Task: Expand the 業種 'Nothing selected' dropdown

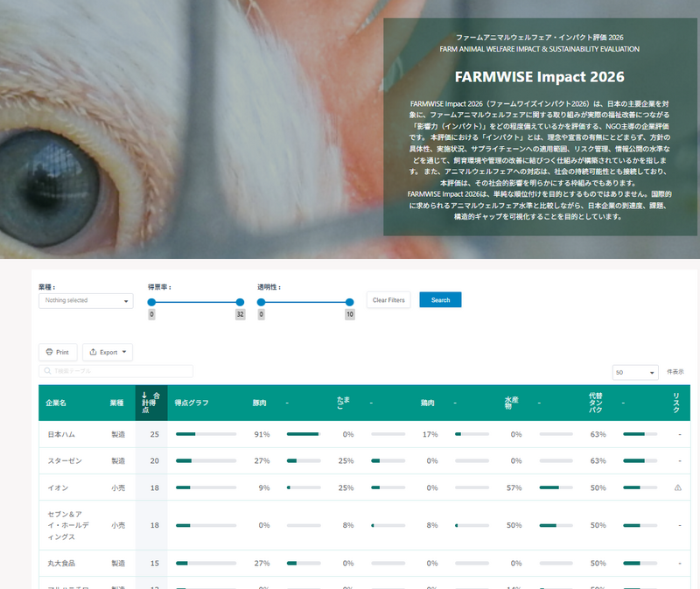Action: [86, 300]
